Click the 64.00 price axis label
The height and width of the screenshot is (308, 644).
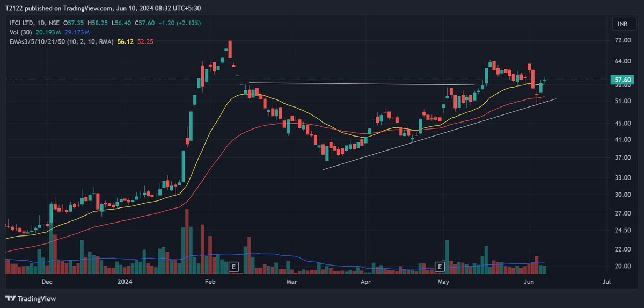pyautogui.click(x=622, y=61)
